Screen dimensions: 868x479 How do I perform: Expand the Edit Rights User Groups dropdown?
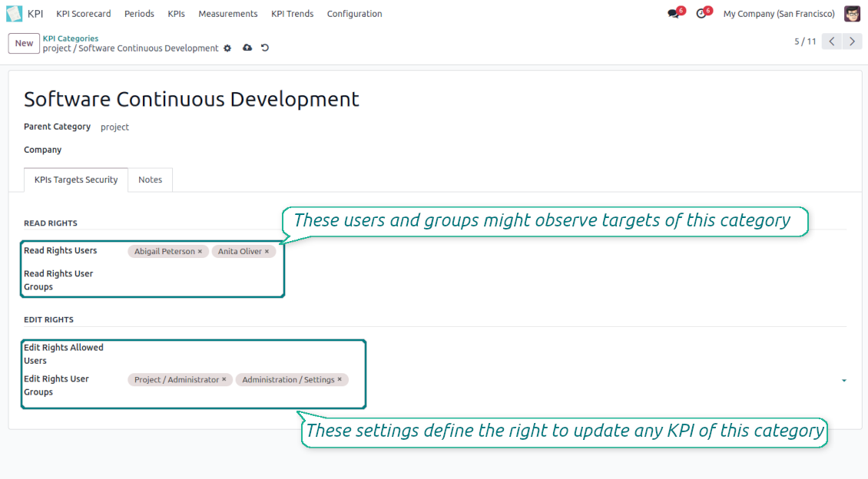click(844, 381)
